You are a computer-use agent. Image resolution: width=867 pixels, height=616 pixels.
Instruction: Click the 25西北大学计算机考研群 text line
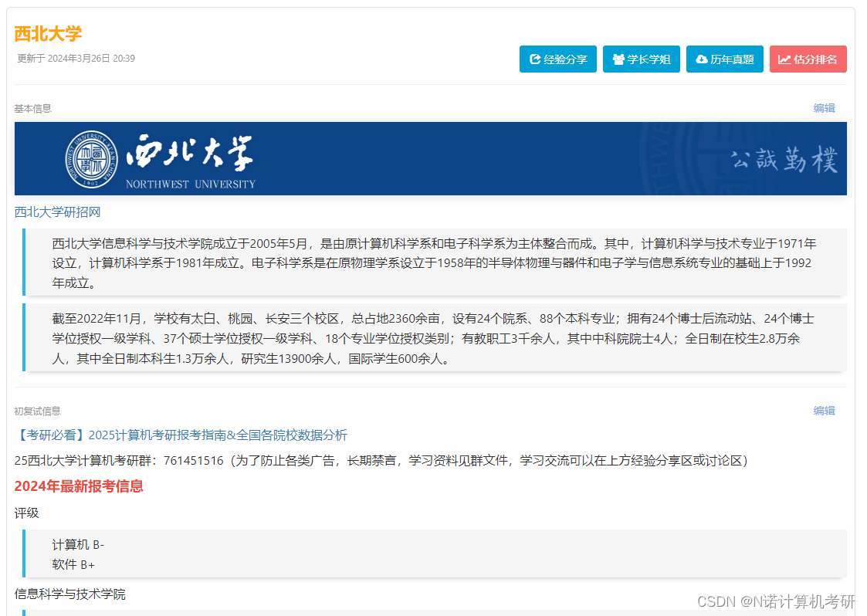(x=381, y=461)
